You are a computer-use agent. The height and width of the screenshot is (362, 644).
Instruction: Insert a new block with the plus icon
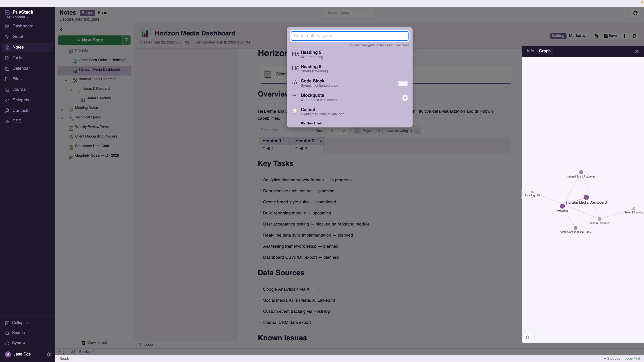point(625,36)
